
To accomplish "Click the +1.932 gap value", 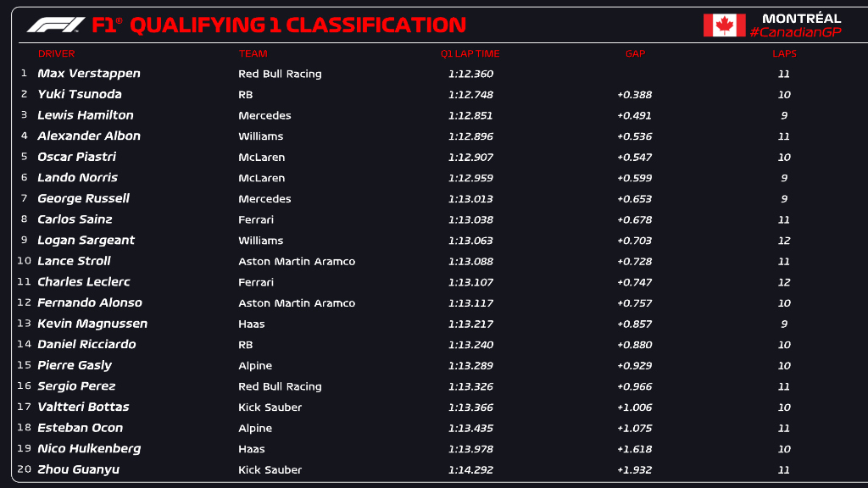I will [634, 469].
